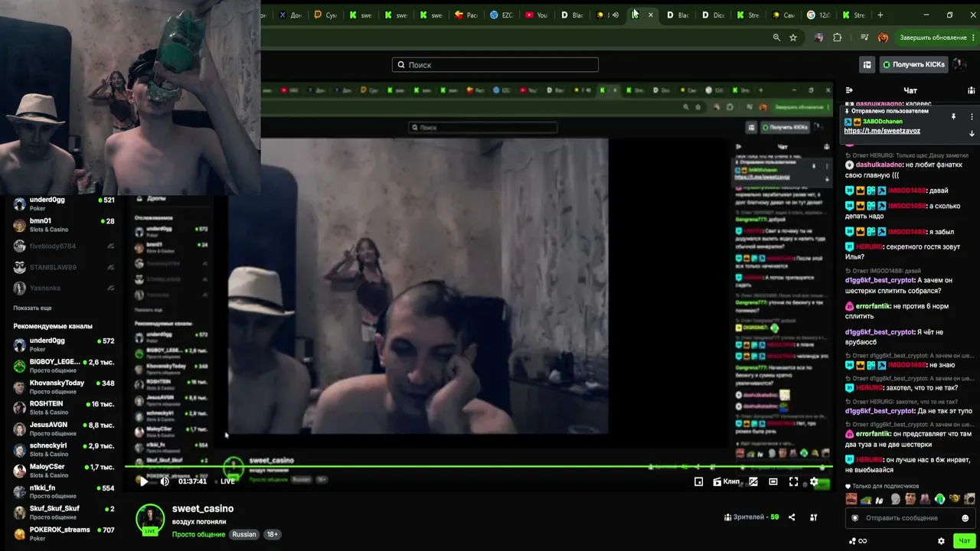The height and width of the screenshot is (551, 980).
Task: Play or pause the live stream
Action: pyautogui.click(x=143, y=481)
